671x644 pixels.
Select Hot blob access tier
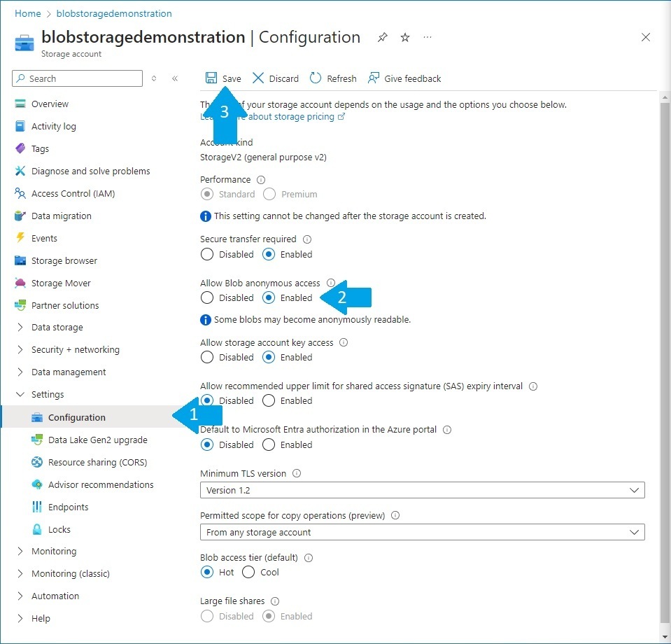tap(207, 572)
